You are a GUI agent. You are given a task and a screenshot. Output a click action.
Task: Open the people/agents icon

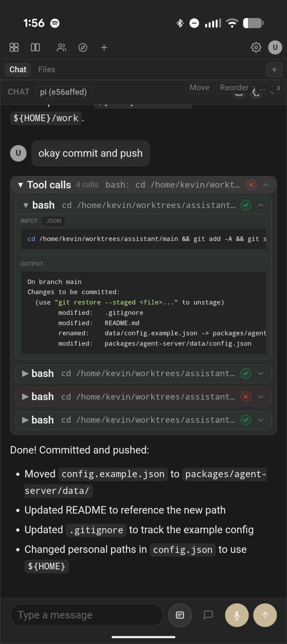pos(61,47)
